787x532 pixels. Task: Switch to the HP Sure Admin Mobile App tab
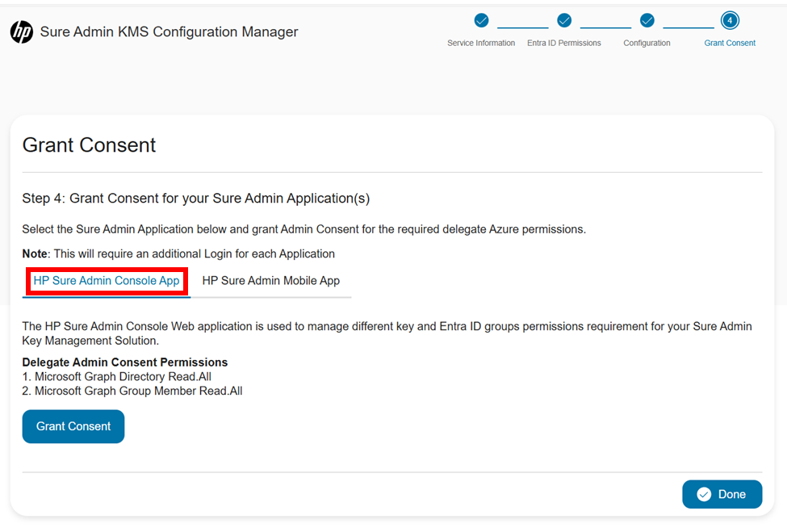pos(270,281)
